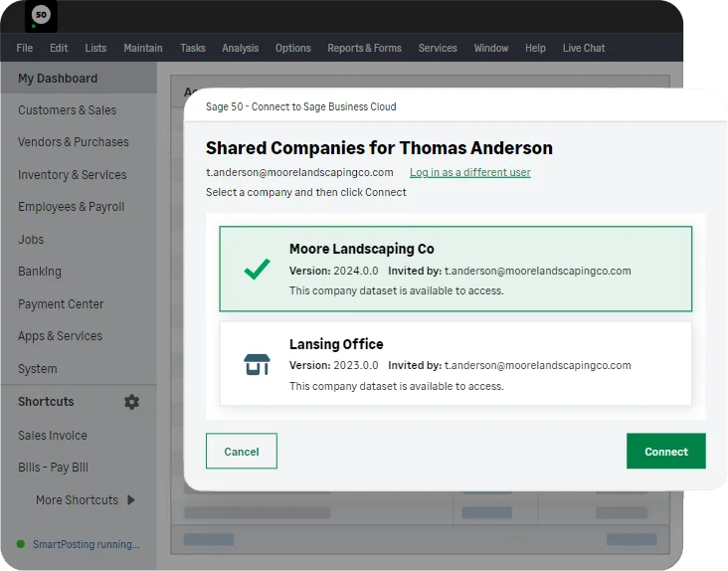Screen dimensions: 728x571
Task: Open the Maintain menu
Action: (x=143, y=49)
